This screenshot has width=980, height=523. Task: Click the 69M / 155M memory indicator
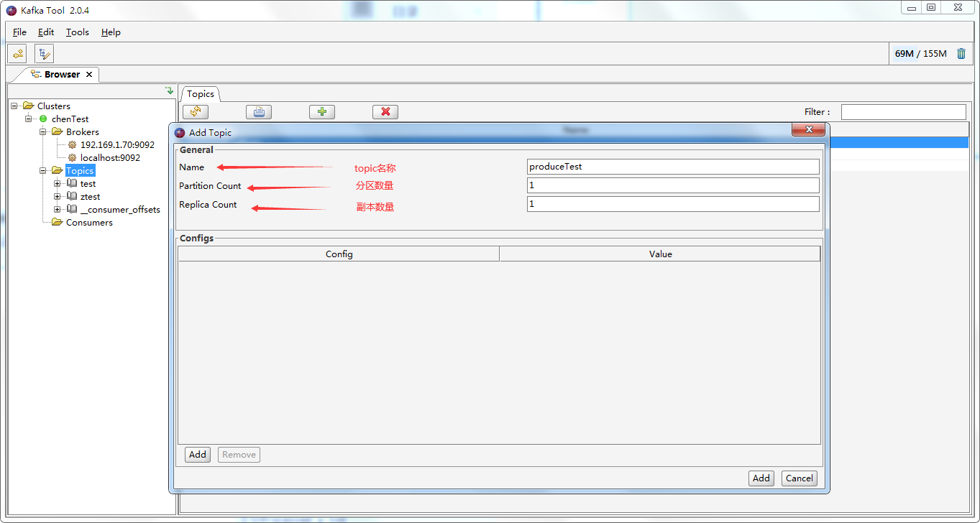point(921,54)
